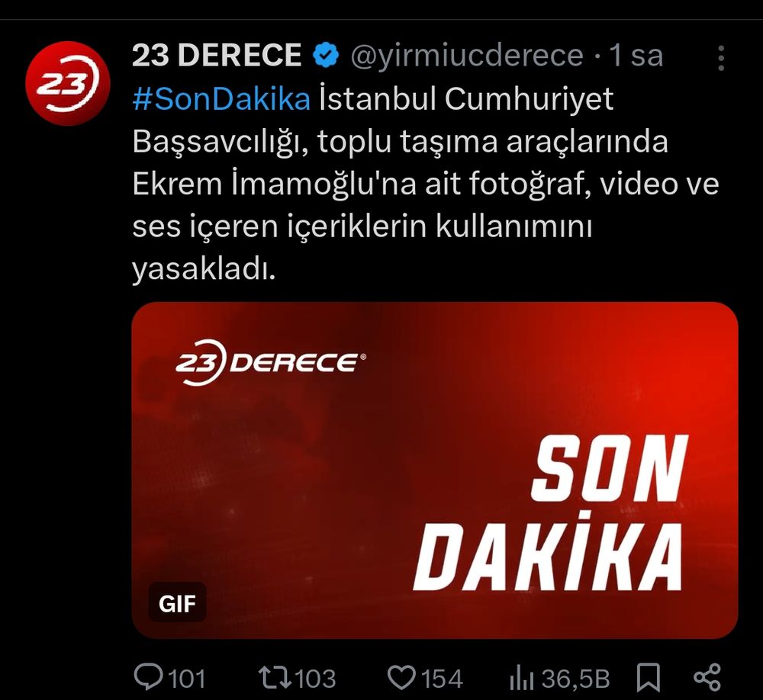Click the 103 retweets count

tap(315, 679)
